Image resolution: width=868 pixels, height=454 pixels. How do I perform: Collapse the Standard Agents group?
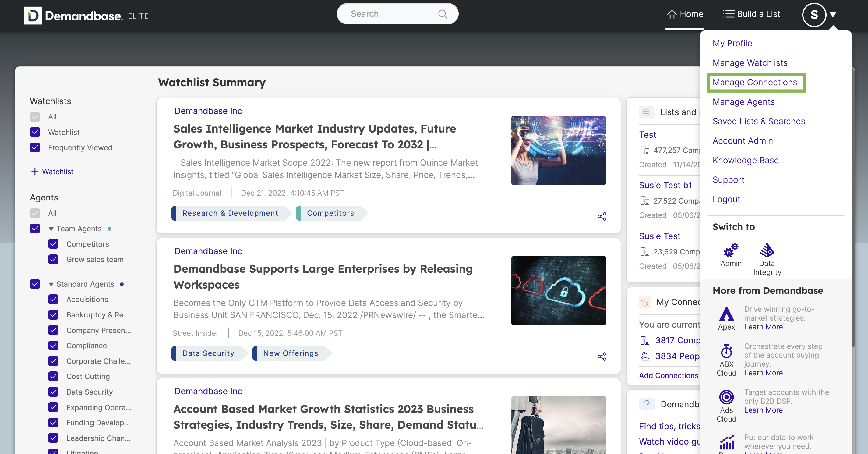tap(51, 285)
